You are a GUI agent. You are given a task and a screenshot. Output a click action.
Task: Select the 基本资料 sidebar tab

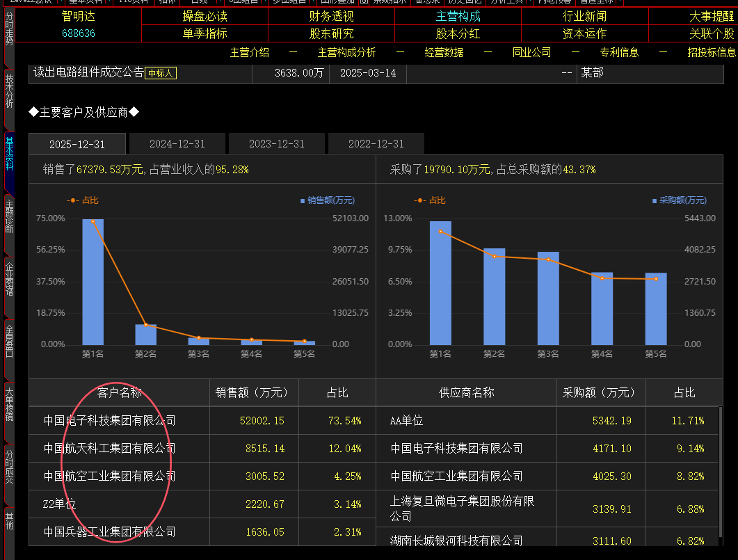[x=9, y=154]
